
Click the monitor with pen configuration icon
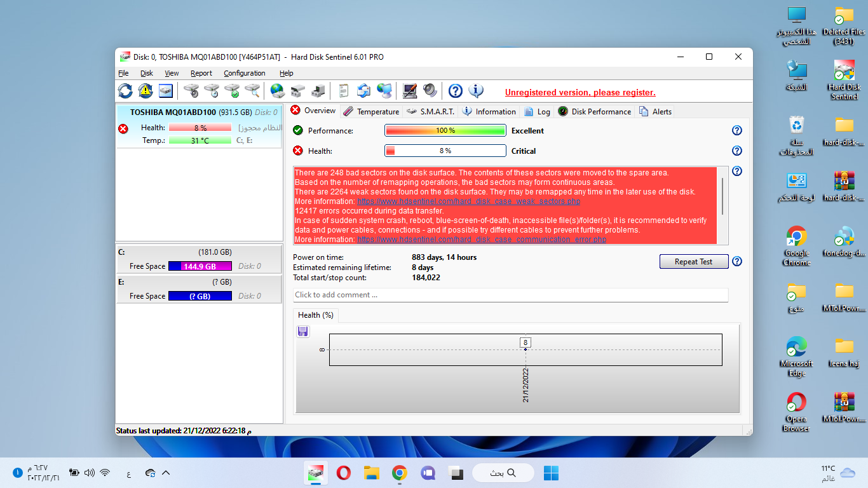(410, 91)
